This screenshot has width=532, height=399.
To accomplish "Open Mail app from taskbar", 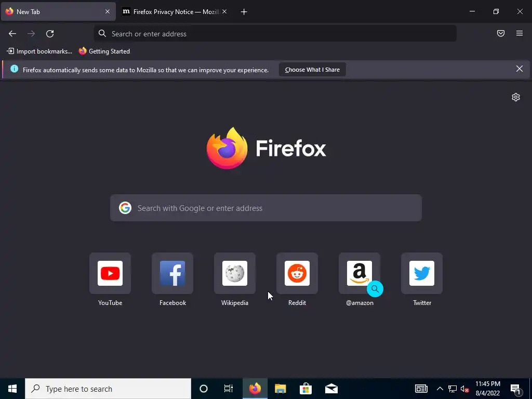I will (331, 389).
